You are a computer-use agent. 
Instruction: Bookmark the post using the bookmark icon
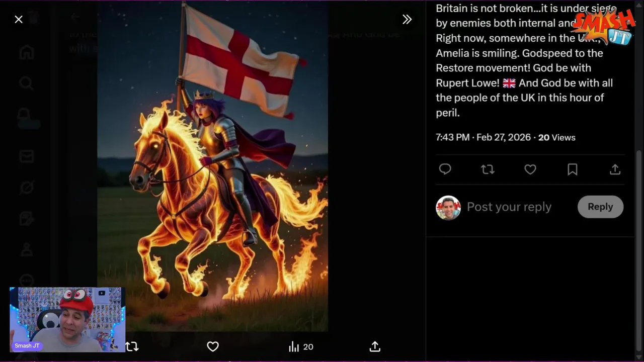[573, 169]
